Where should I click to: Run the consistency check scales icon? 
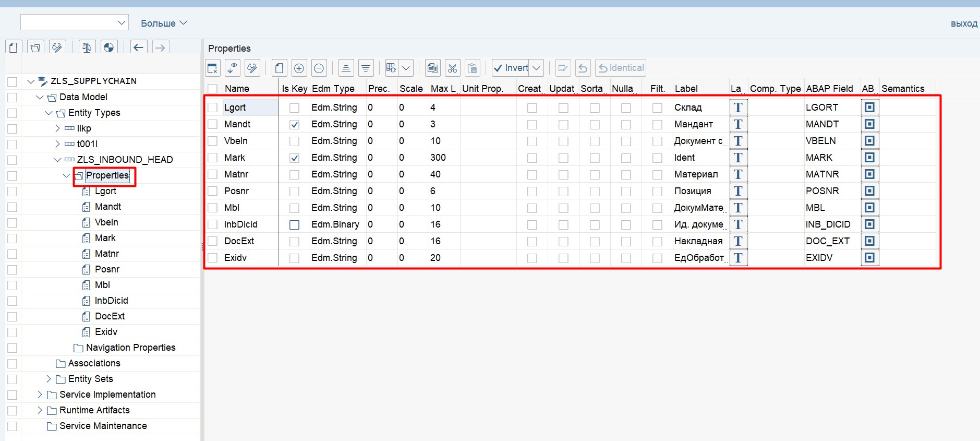[87, 47]
